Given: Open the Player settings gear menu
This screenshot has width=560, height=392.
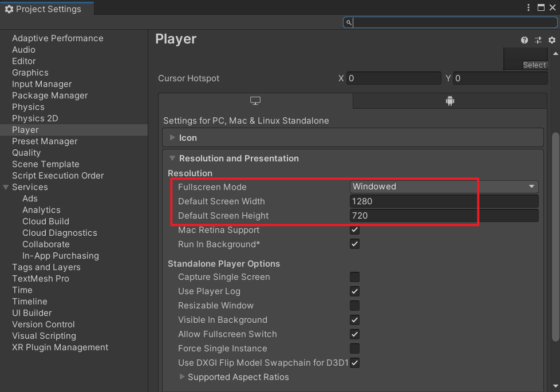Looking at the screenshot, I should pyautogui.click(x=552, y=40).
